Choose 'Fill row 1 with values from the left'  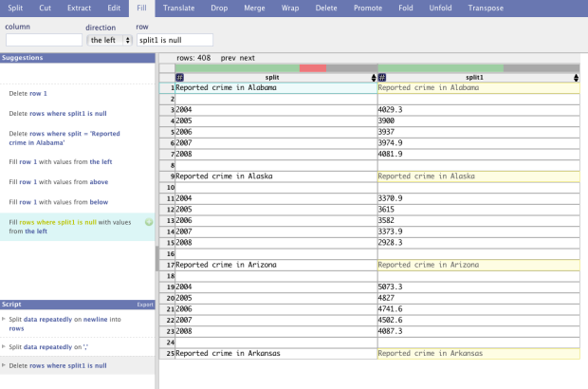61,161
